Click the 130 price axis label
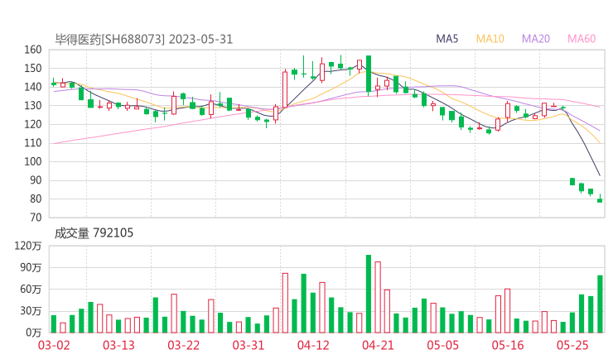Image resolution: width=613 pixels, height=364 pixels. (x=33, y=105)
